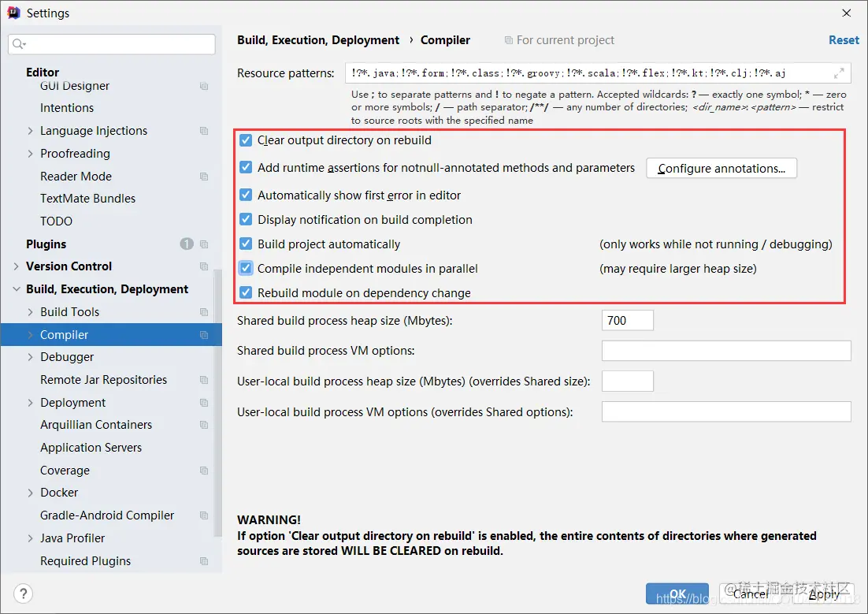
Task: Click the Shared build process heap size field
Action: (x=627, y=320)
